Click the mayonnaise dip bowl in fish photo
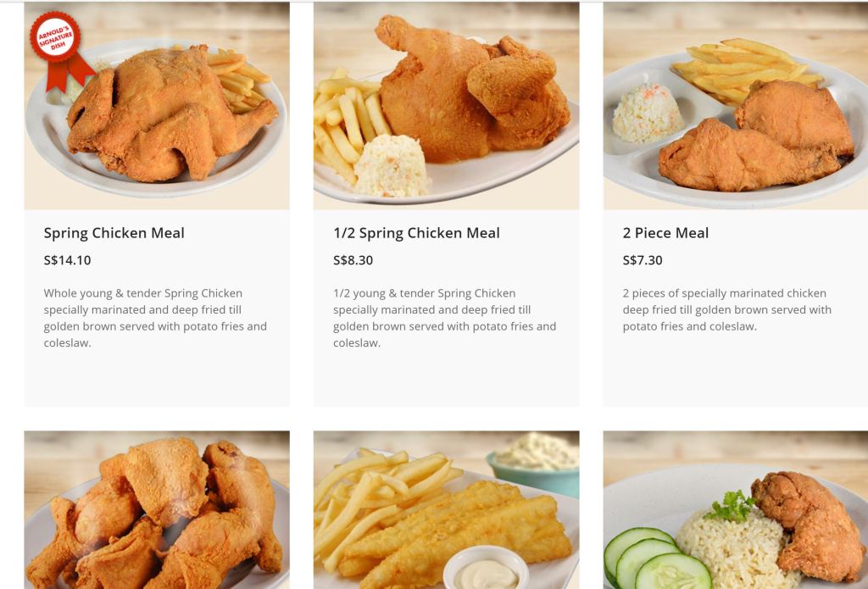 [x=486, y=569]
